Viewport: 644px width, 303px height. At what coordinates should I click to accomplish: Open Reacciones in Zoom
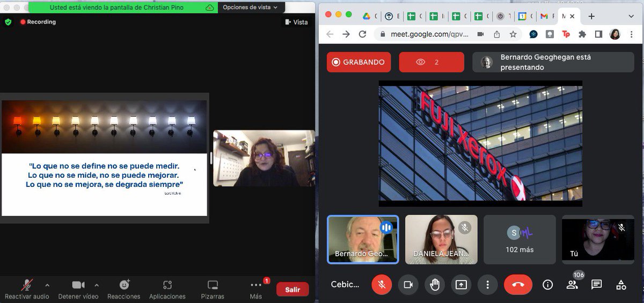pos(124,290)
